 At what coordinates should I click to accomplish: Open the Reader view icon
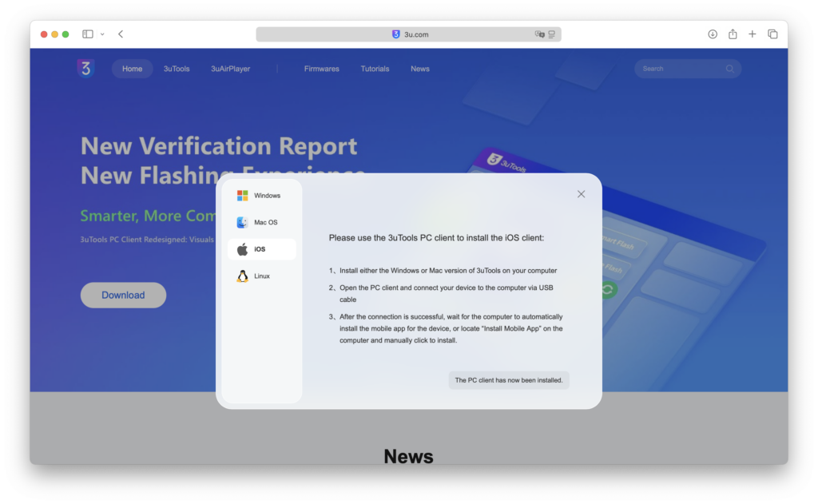552,34
